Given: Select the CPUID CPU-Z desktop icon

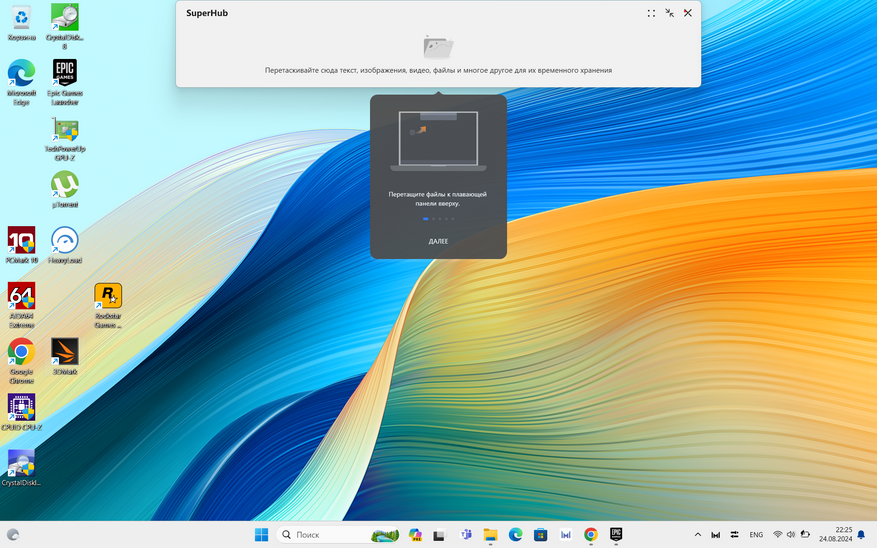Looking at the screenshot, I should point(21,408).
